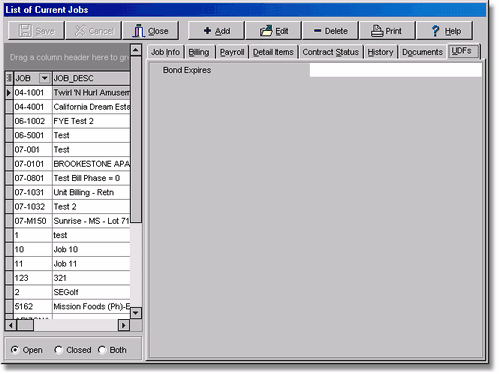Viewport: 499px width, 374px height.
Task: Click the group-by header drop area
Action: (67, 57)
